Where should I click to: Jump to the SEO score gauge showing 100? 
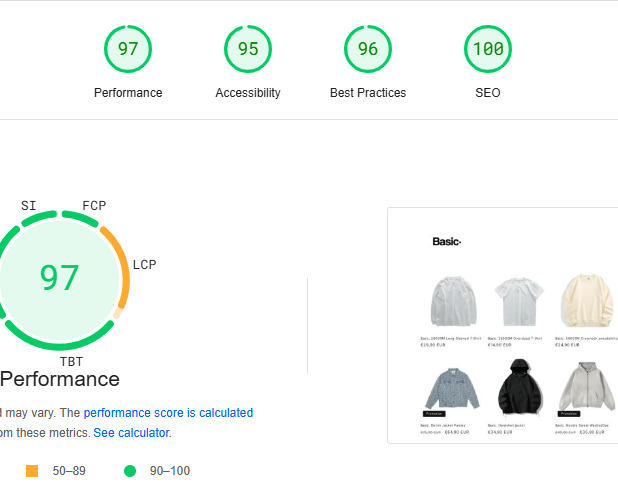(x=488, y=49)
